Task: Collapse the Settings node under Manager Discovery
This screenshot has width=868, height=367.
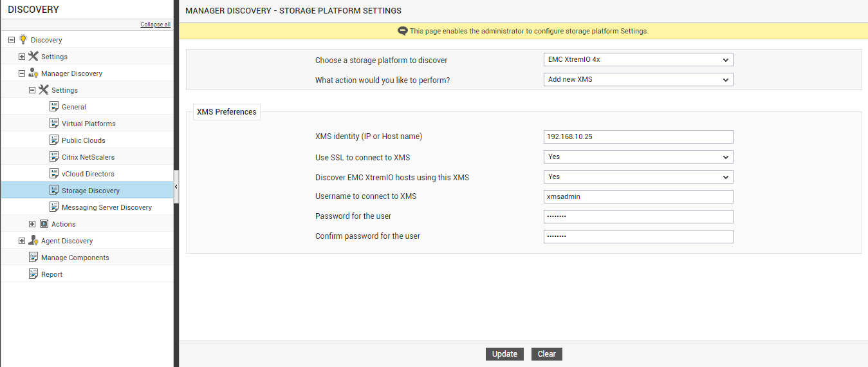Action: point(32,90)
